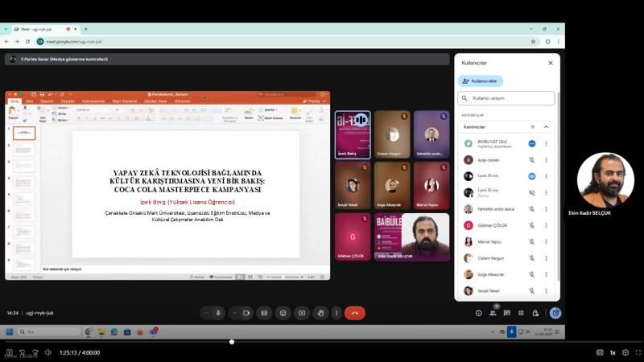Open Geçişler tab in PowerPoint ribbon
This screenshot has height=362, width=644.
pyautogui.click(x=68, y=101)
